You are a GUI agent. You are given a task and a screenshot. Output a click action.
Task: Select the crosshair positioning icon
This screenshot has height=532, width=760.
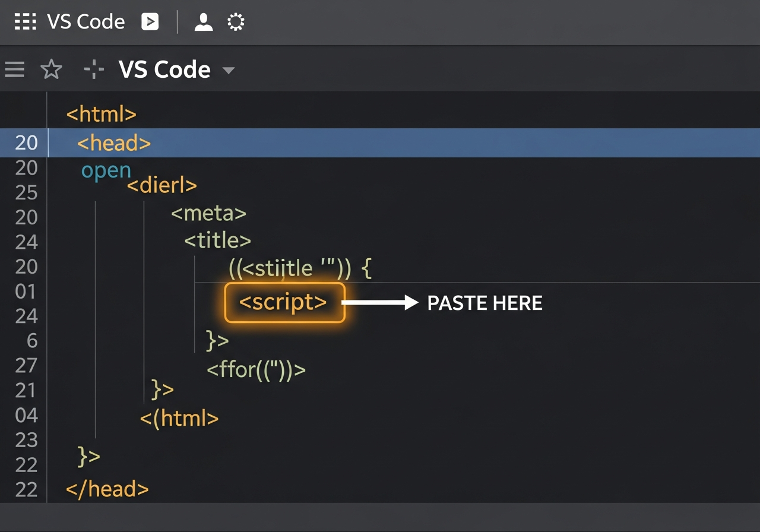pos(93,69)
